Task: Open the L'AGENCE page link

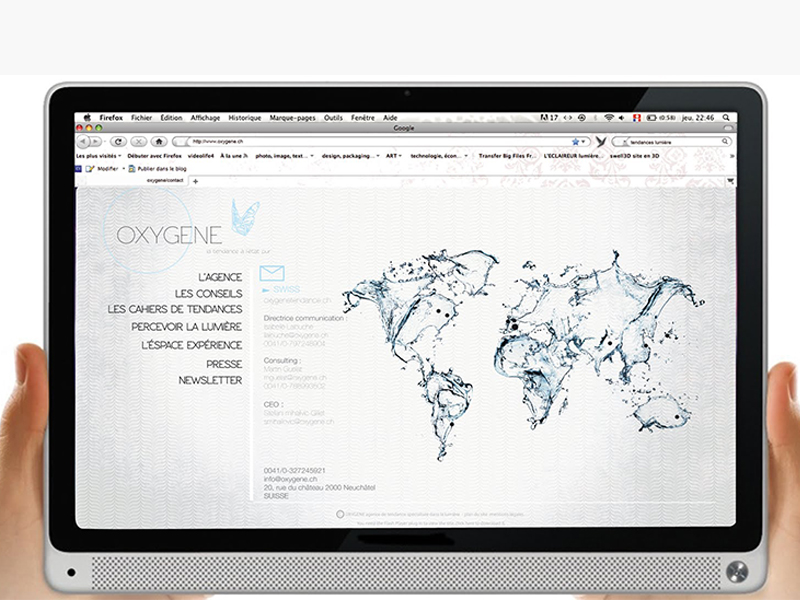Action: pyautogui.click(x=220, y=276)
